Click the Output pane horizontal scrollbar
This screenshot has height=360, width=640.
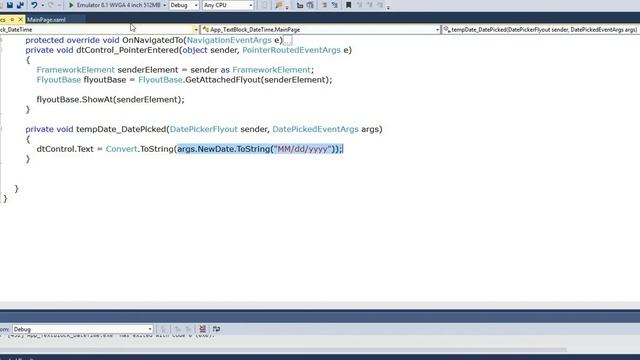[x=283, y=350]
